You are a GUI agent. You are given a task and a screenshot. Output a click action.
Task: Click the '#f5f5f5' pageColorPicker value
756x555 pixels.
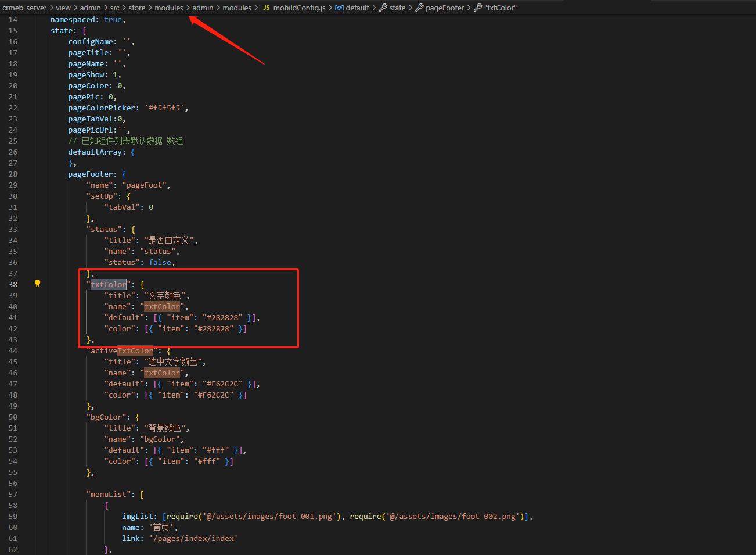pos(164,108)
